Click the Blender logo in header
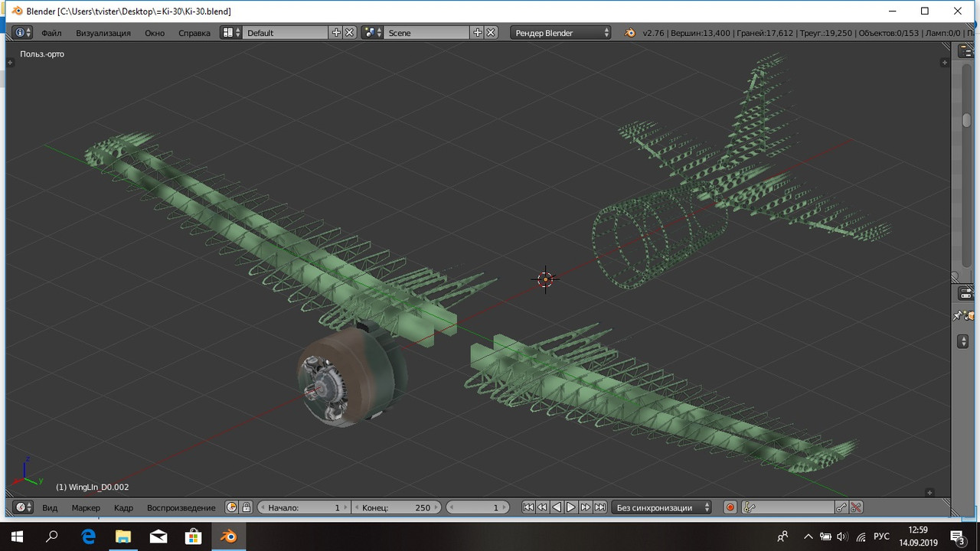 629,33
